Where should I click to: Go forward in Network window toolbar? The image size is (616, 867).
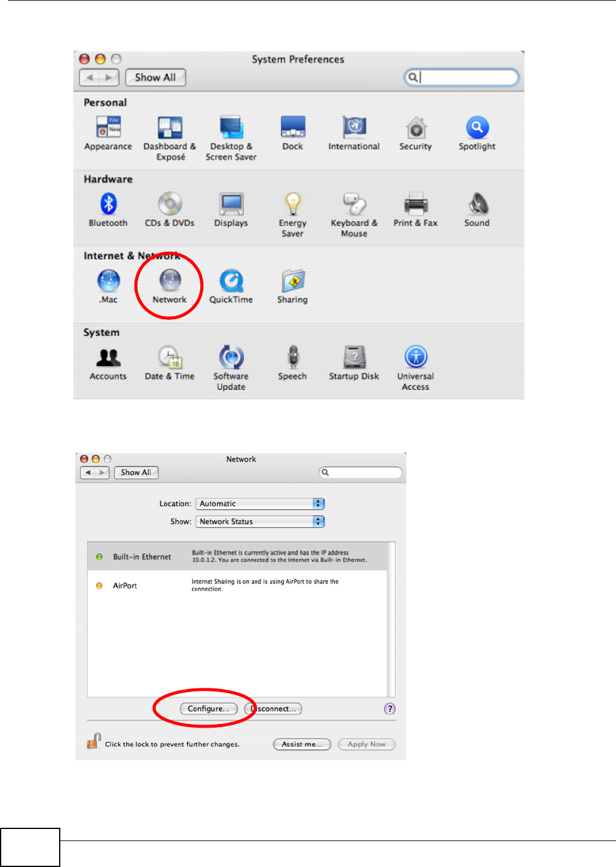point(103,472)
